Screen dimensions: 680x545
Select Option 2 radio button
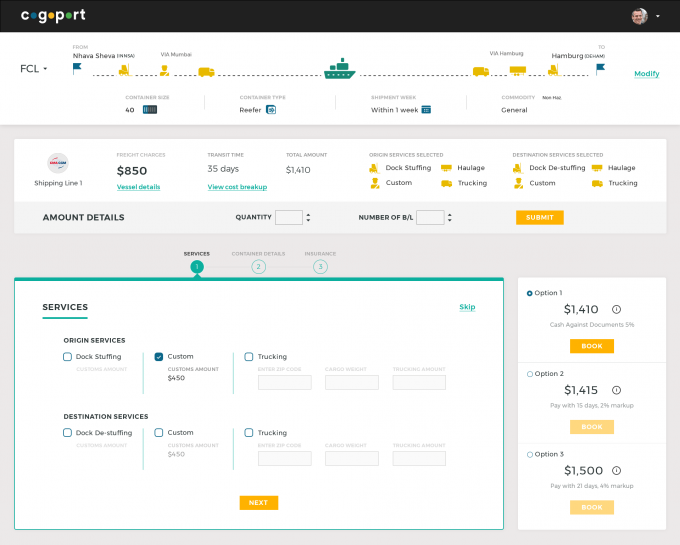(x=530, y=374)
